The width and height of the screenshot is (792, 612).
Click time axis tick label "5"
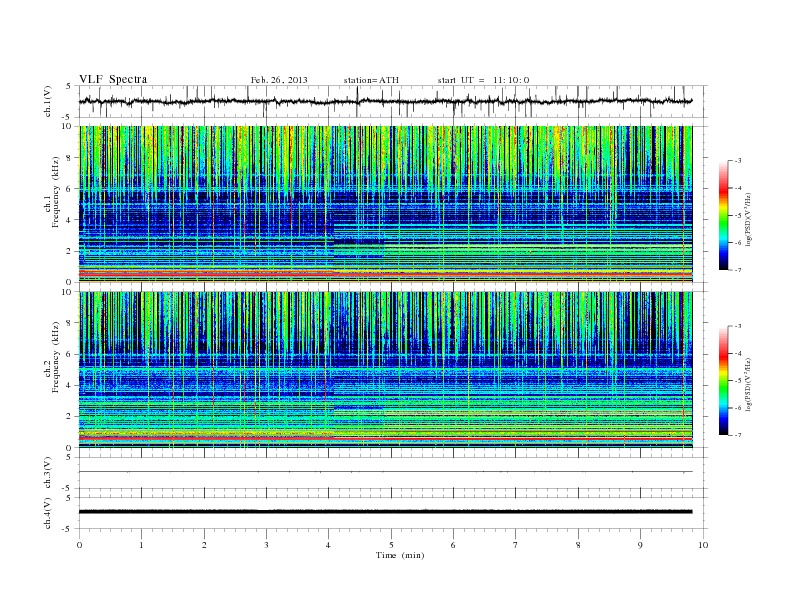391,545
